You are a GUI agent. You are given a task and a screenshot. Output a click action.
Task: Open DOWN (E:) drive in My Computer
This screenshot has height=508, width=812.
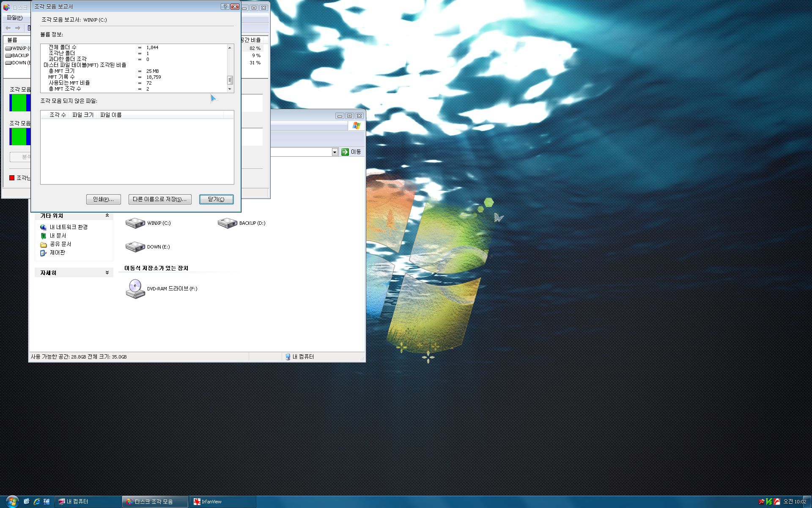pos(148,247)
